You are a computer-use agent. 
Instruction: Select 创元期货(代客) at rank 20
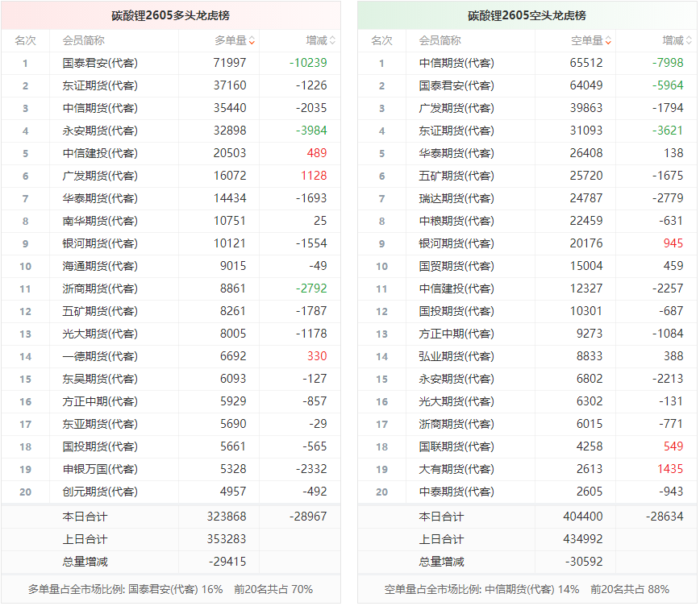point(100,492)
